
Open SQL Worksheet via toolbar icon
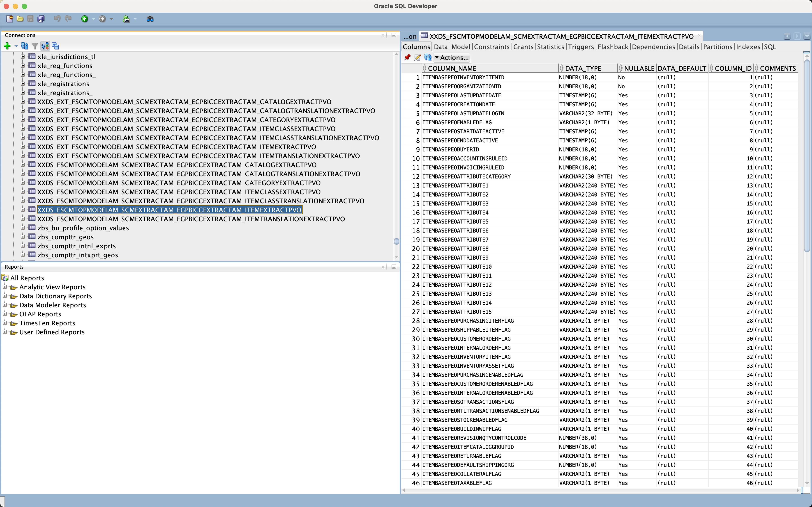126,19
